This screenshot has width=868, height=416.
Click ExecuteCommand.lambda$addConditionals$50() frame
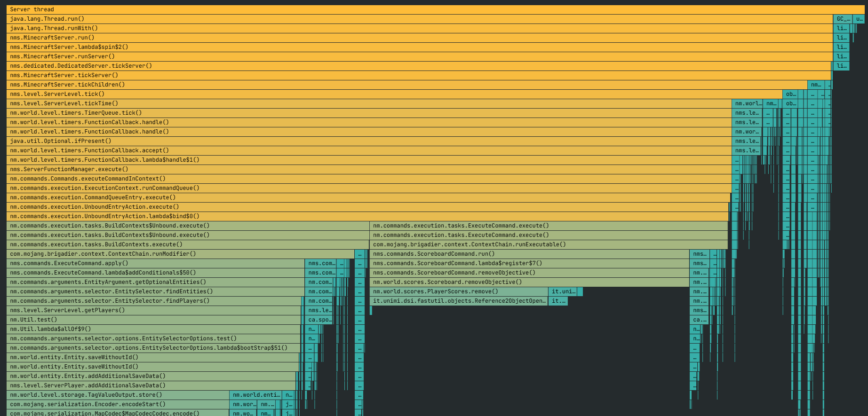pos(155,273)
